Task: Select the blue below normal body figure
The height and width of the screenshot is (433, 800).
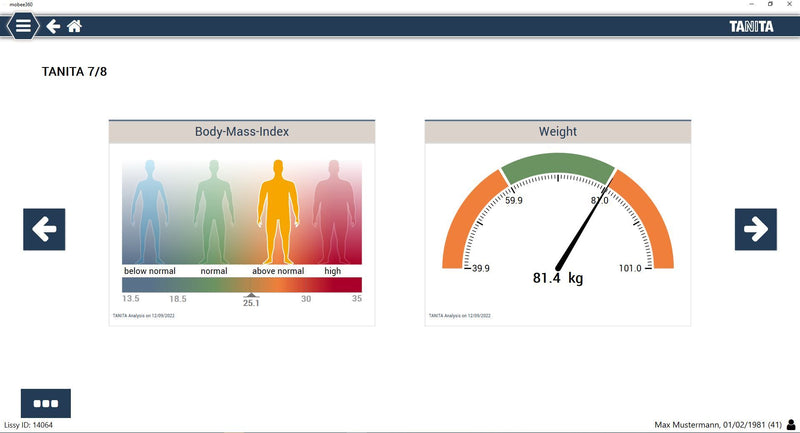Action: [x=149, y=209]
